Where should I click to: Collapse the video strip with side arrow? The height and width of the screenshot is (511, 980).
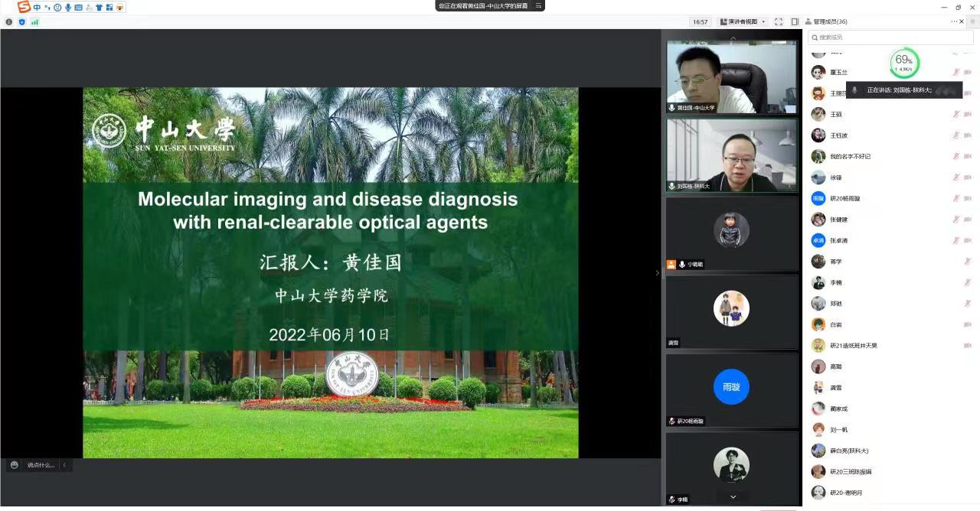click(657, 272)
